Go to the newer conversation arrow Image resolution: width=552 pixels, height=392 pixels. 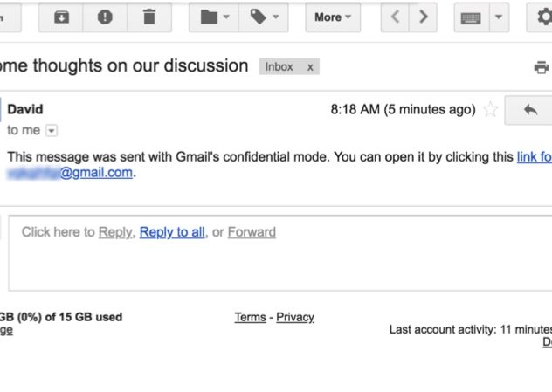[395, 17]
